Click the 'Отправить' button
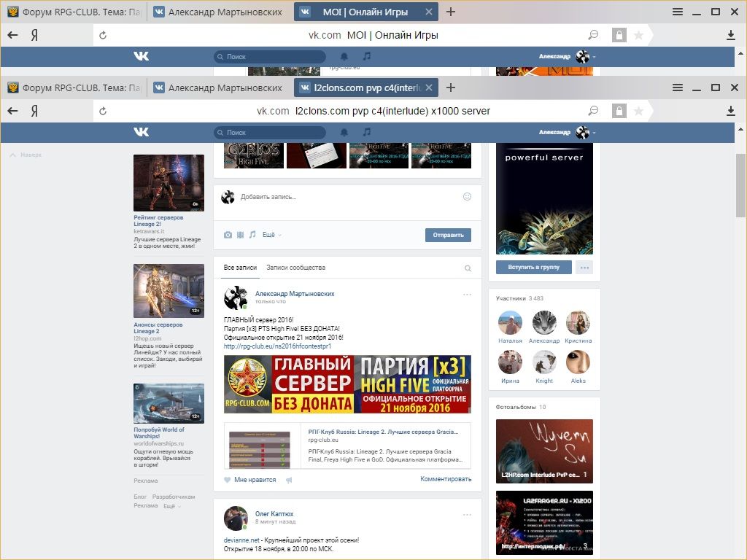 449,235
